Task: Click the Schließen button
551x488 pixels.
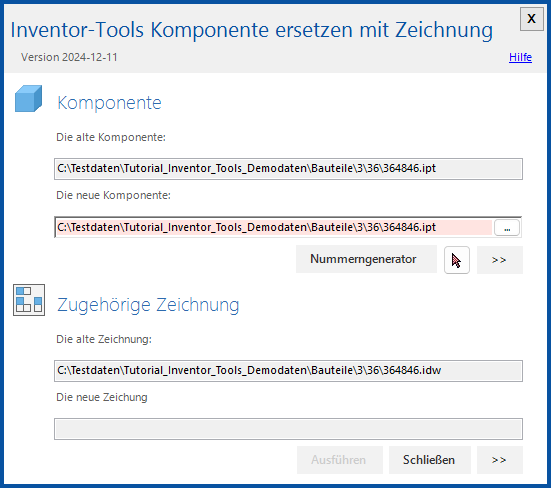Action: pyautogui.click(x=429, y=460)
